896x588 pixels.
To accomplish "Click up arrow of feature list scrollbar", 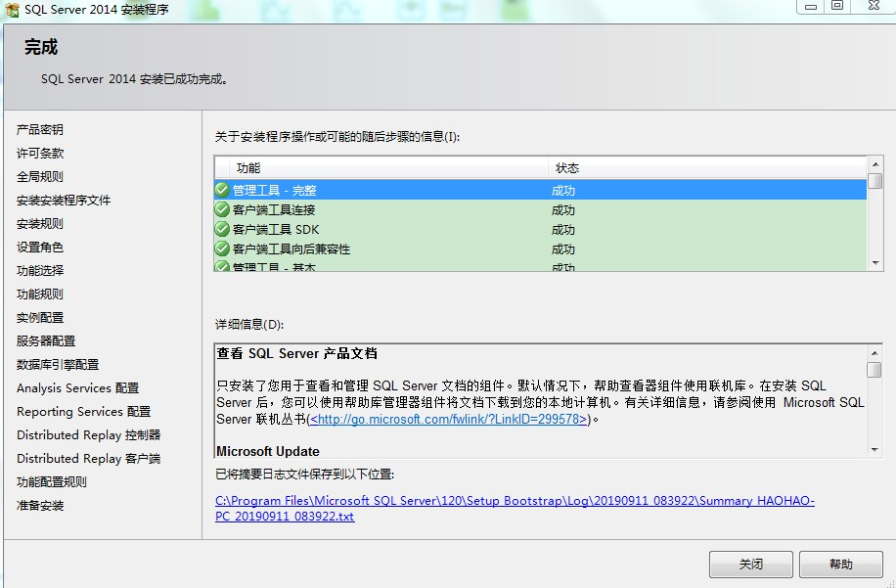I will pos(874,164).
